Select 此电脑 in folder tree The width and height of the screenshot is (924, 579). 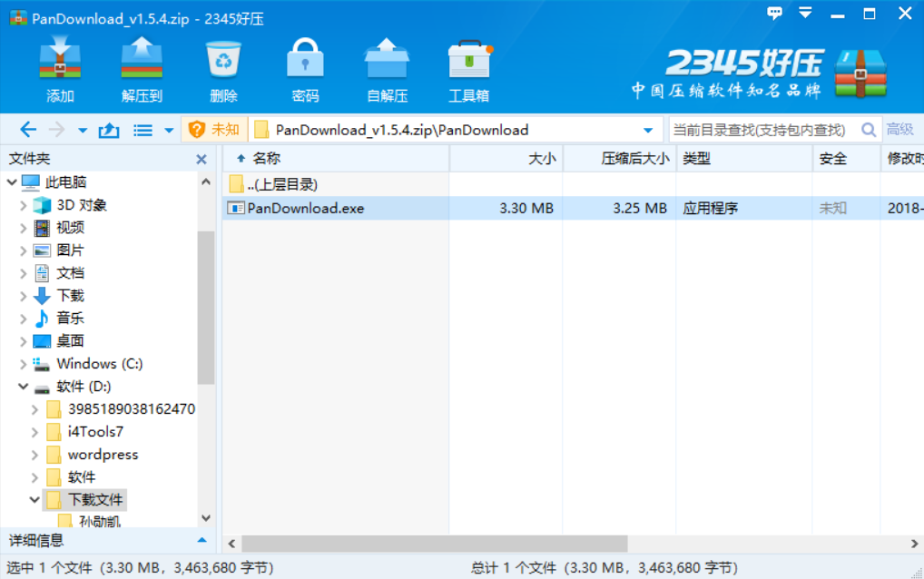66,182
